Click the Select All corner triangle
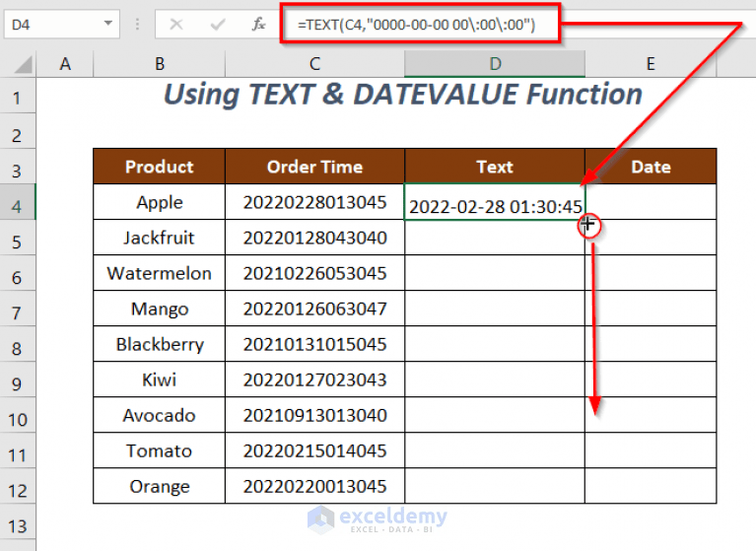This screenshot has width=756, height=551. click(x=23, y=64)
